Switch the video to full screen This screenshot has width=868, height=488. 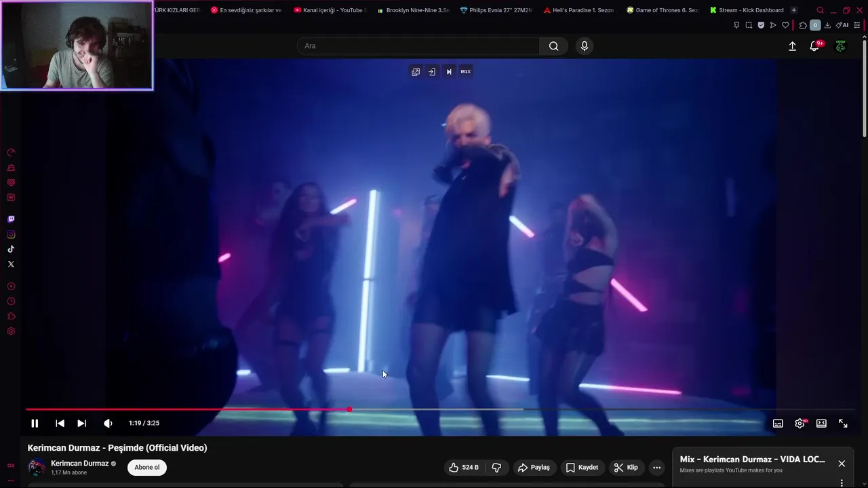843,423
